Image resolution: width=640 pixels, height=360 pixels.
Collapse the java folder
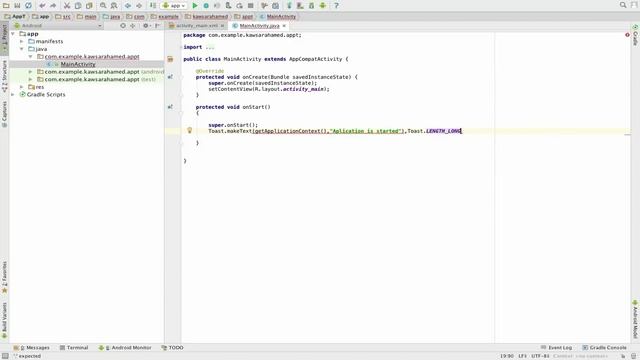22,49
